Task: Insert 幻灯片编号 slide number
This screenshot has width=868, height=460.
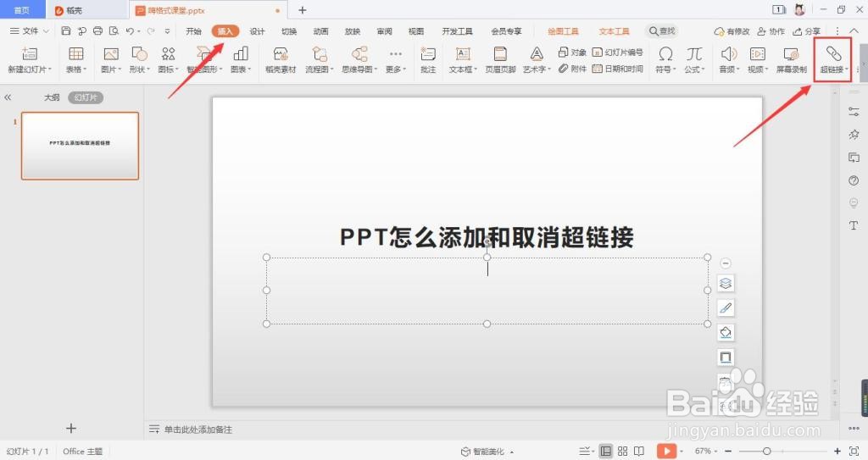Action: coord(617,52)
